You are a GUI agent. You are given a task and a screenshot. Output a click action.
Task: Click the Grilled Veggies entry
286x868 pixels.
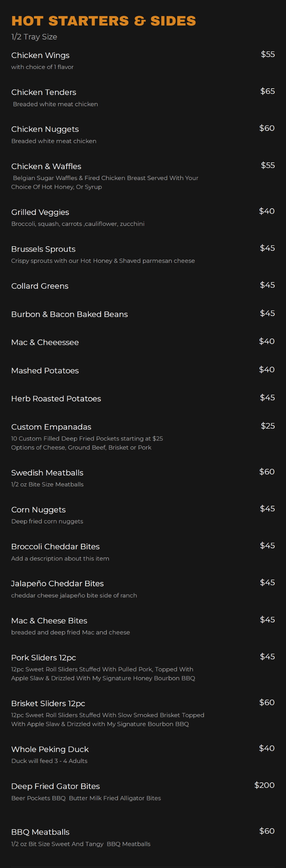click(40, 212)
